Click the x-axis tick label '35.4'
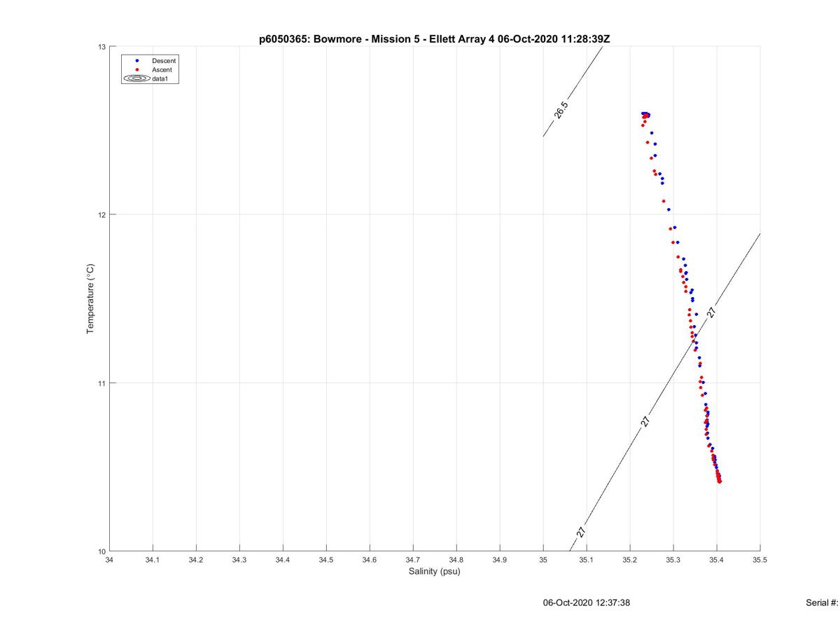Image resolution: width=840 pixels, height=620 pixels. [x=717, y=560]
